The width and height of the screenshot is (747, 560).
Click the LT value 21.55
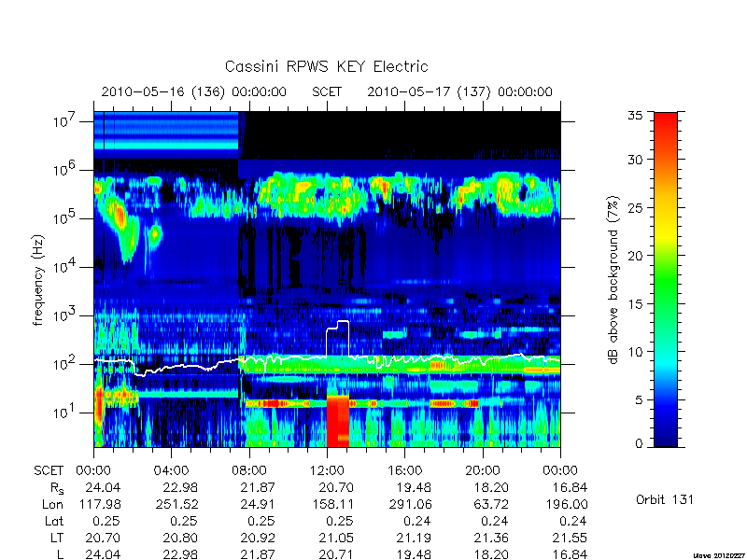tap(570, 538)
